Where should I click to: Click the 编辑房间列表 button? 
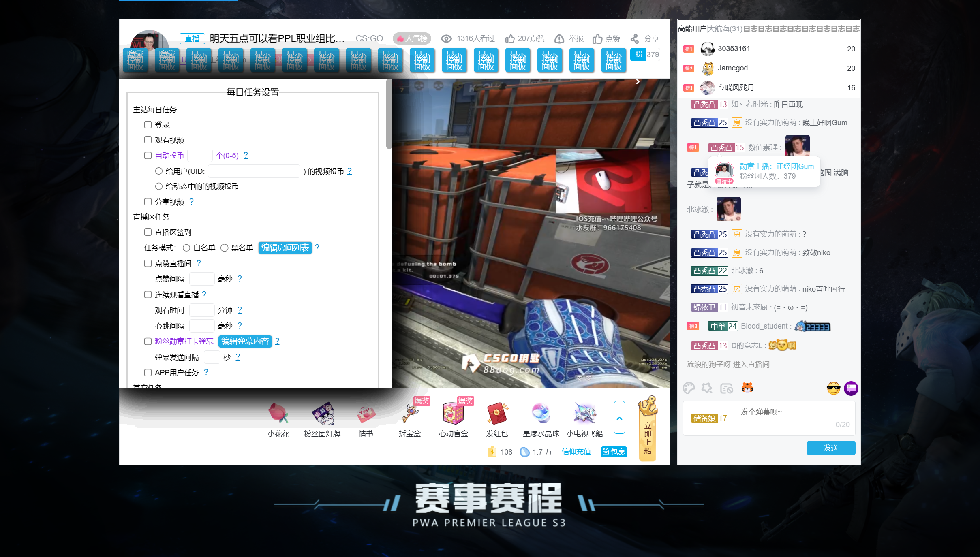[285, 248]
